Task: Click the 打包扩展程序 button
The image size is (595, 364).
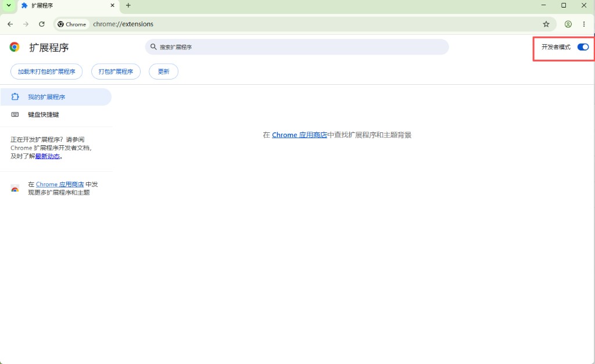Action: click(116, 71)
